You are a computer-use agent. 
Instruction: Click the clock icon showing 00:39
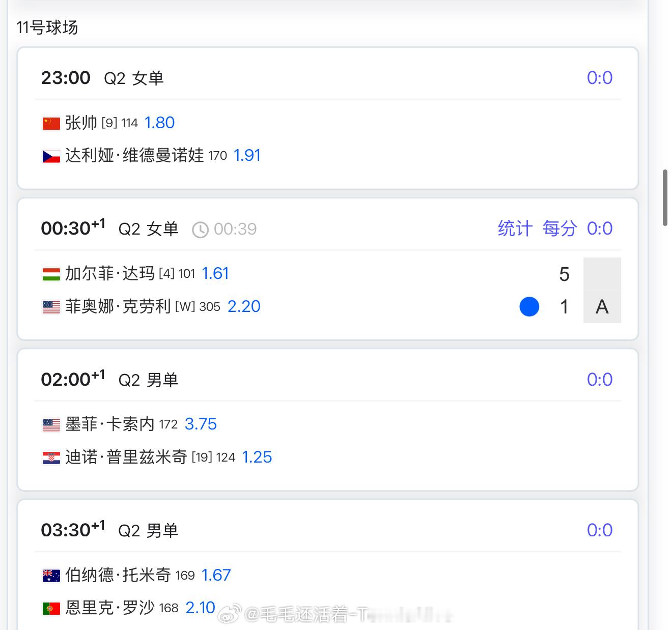pyautogui.click(x=200, y=230)
